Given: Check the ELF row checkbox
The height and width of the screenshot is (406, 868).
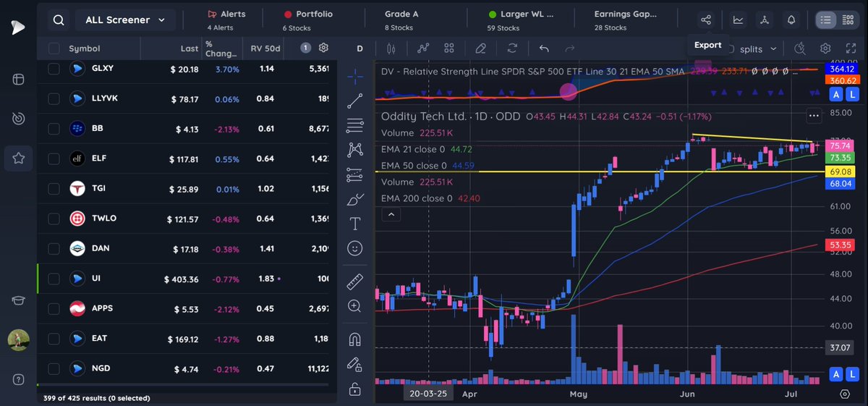Looking at the screenshot, I should (x=54, y=158).
